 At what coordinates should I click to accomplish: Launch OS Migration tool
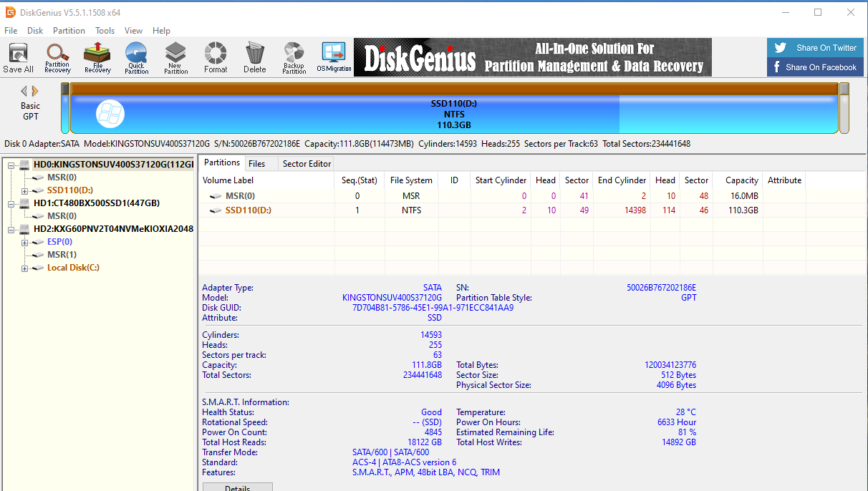(334, 57)
